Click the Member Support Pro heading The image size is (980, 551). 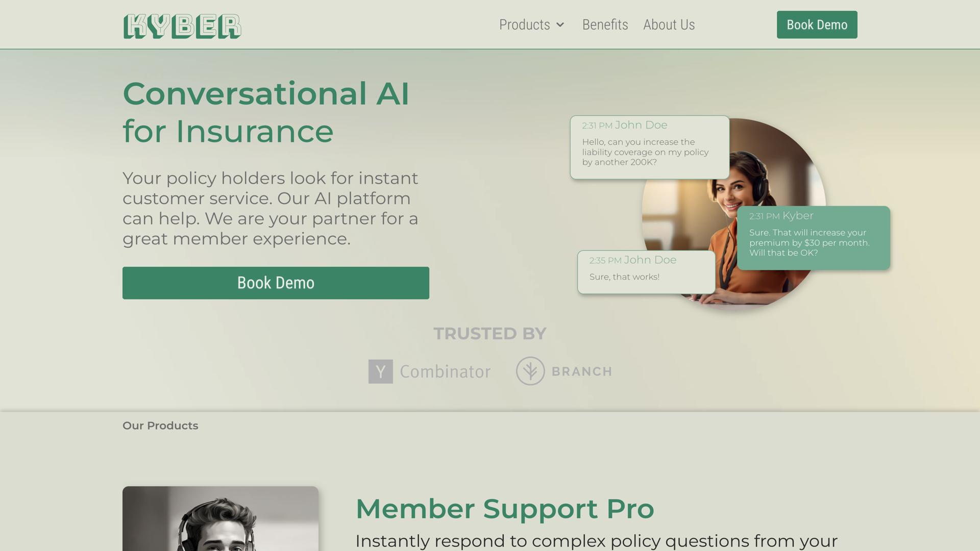coord(504,509)
